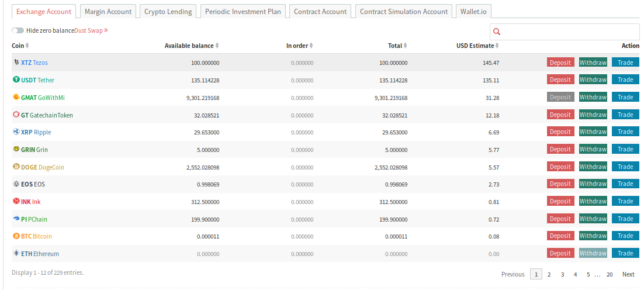This screenshot has height=290, width=644.
Task: Trade BTC Bitcoin
Action: coord(625,236)
